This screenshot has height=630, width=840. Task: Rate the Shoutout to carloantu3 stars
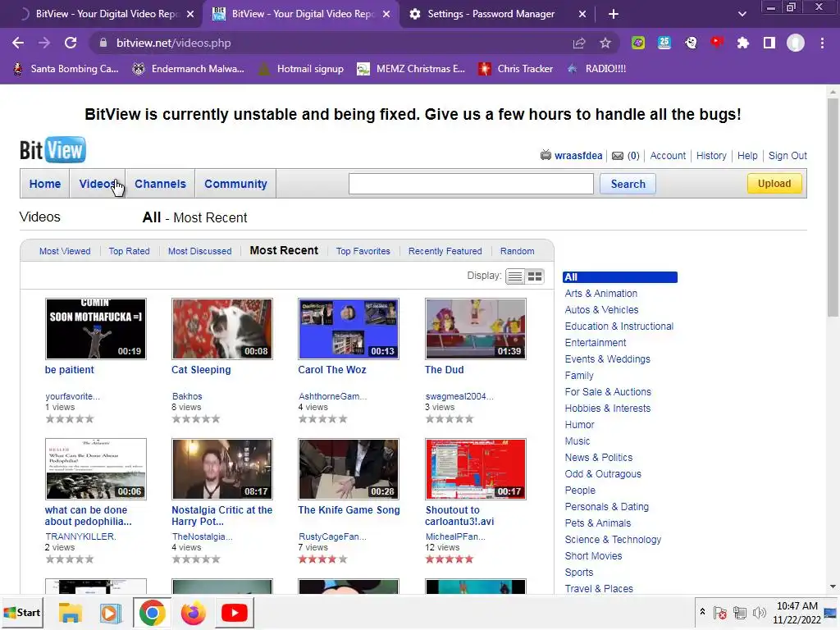tap(450, 559)
